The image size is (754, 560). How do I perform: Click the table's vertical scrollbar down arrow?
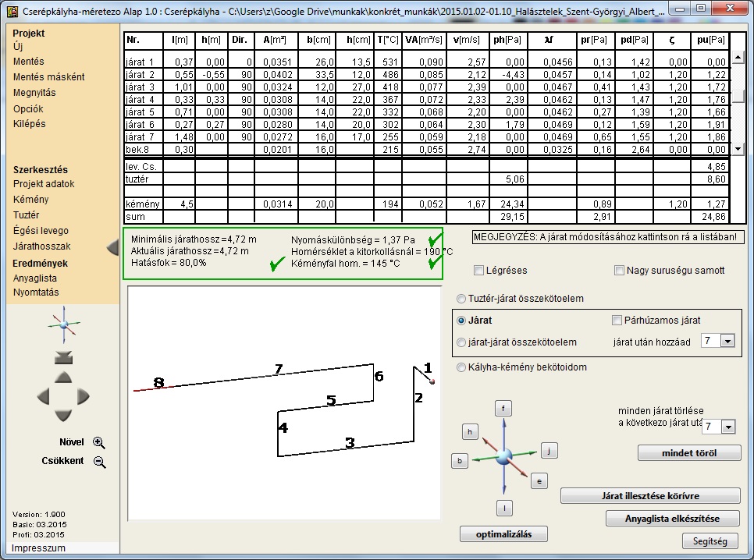click(x=737, y=148)
